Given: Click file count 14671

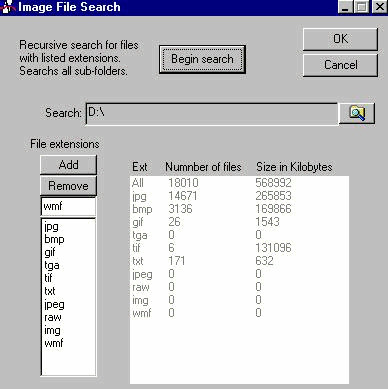Looking at the screenshot, I should pyautogui.click(x=183, y=196).
